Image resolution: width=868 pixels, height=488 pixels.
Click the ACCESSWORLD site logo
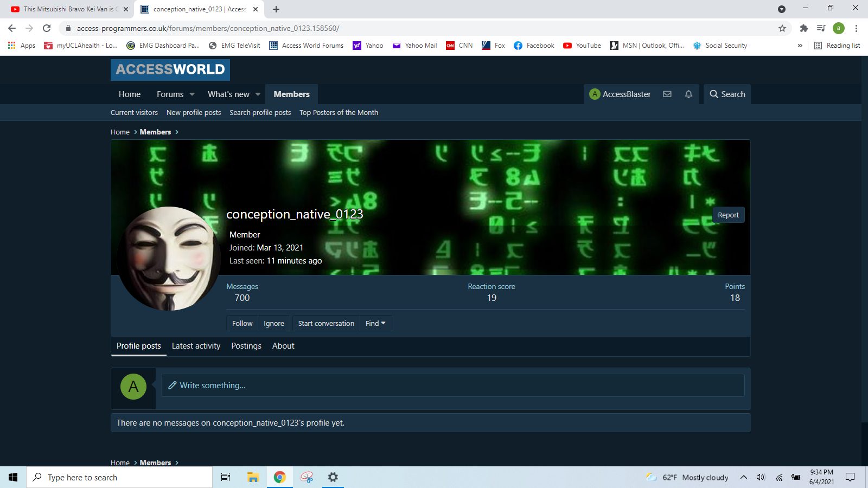point(170,69)
